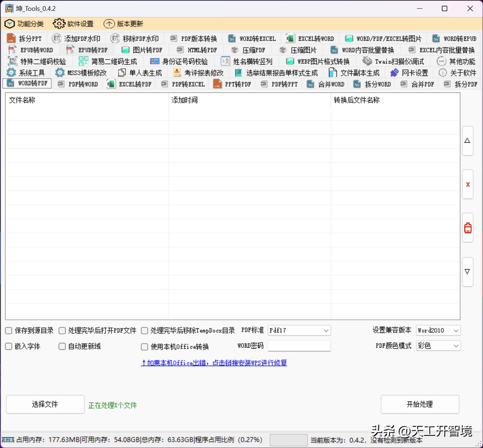The image size is (483, 448).
Task: Enable 保存到源目录 option
Action: 8,330
